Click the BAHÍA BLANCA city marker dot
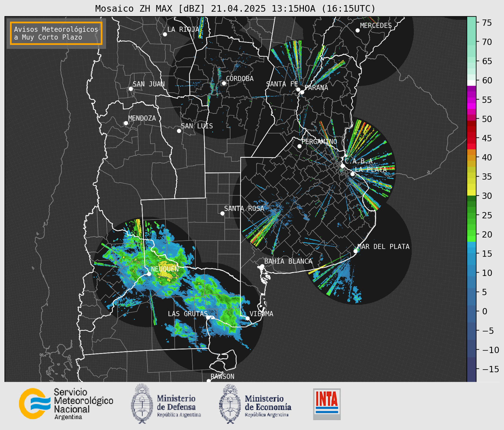This screenshot has height=430, width=504. (262, 266)
